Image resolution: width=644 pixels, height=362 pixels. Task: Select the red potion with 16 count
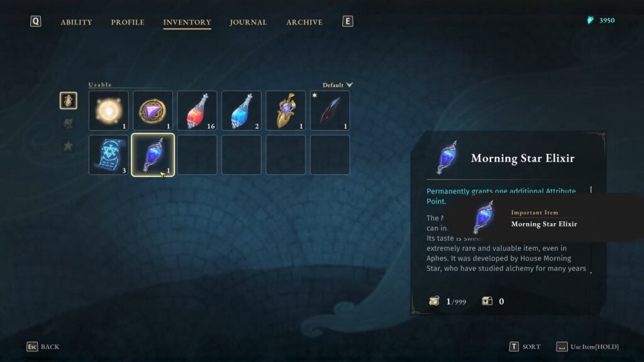[x=197, y=111]
